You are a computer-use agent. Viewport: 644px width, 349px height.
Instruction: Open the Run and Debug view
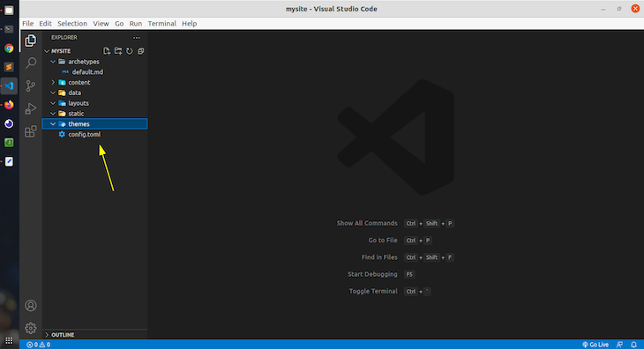pyautogui.click(x=31, y=108)
